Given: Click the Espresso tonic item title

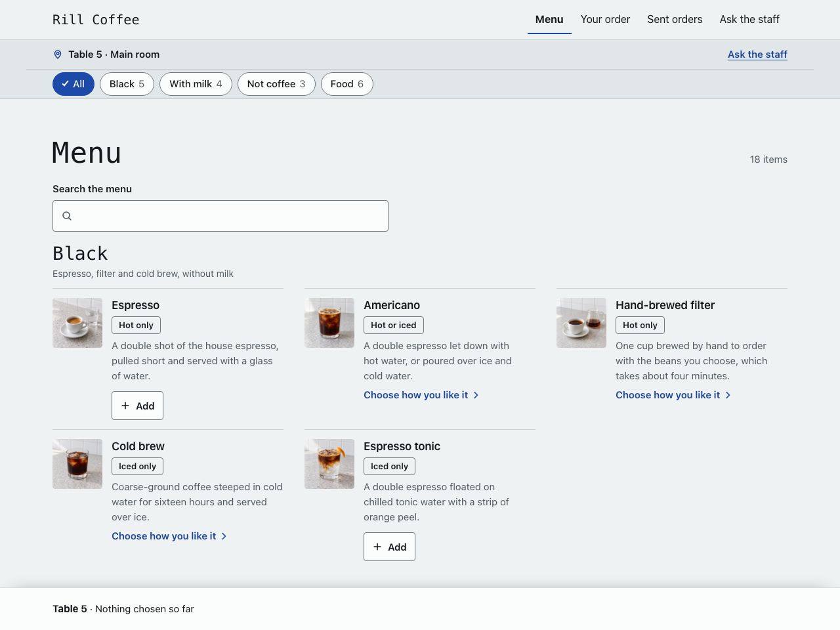Looking at the screenshot, I should tap(402, 446).
